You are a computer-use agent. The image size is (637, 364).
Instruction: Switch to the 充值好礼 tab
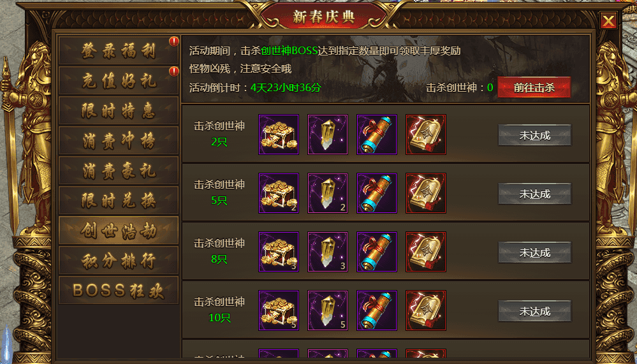tap(119, 80)
